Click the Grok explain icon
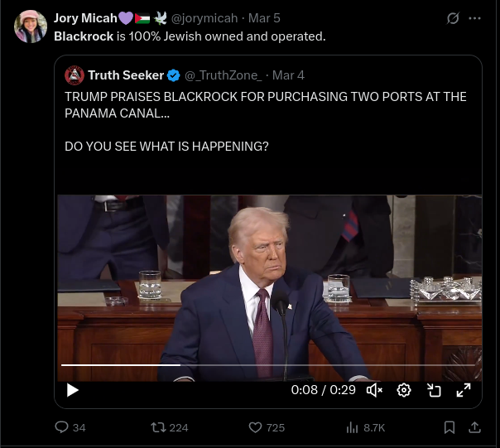Screen dimensions: 500x448 tap(453, 18)
